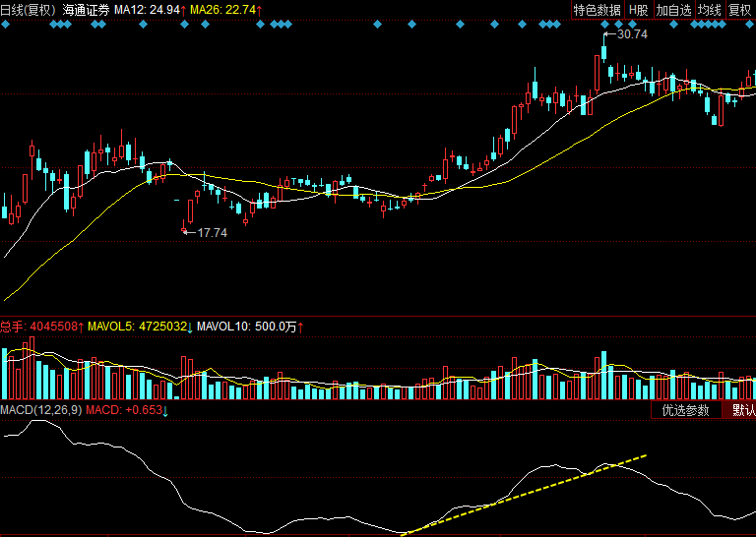
Task: Select the 优选参数 tab
Action: coord(685,410)
